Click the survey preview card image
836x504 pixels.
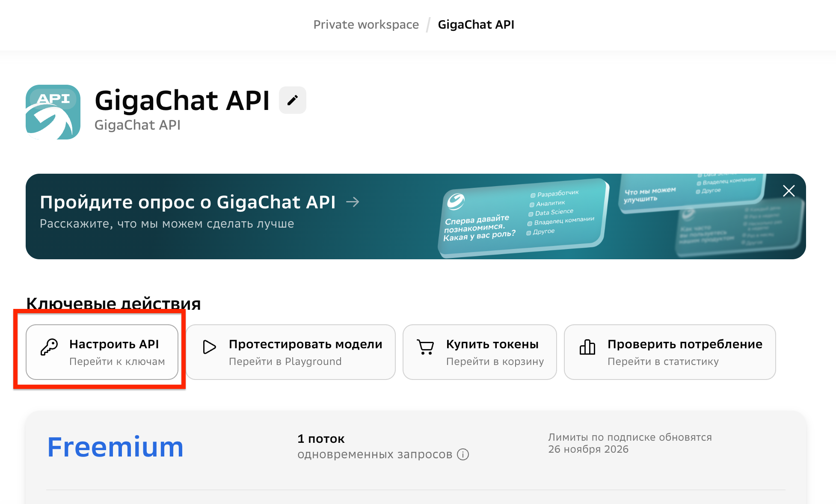(x=523, y=218)
